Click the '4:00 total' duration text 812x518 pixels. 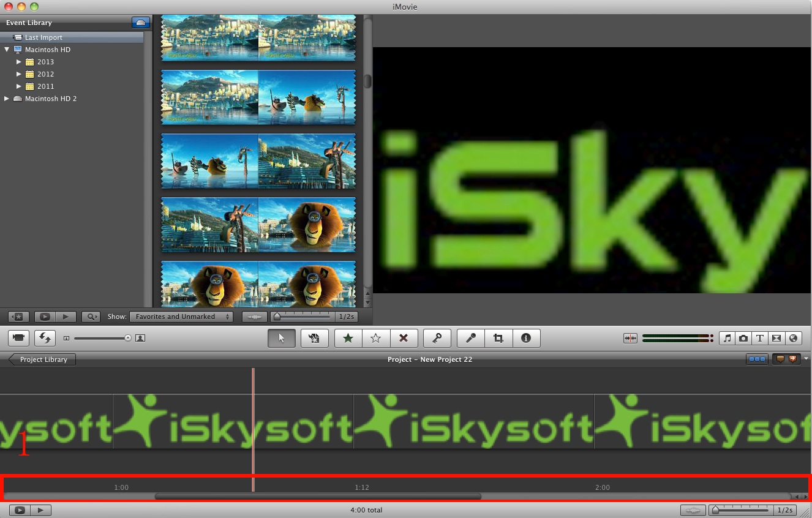tap(366, 510)
